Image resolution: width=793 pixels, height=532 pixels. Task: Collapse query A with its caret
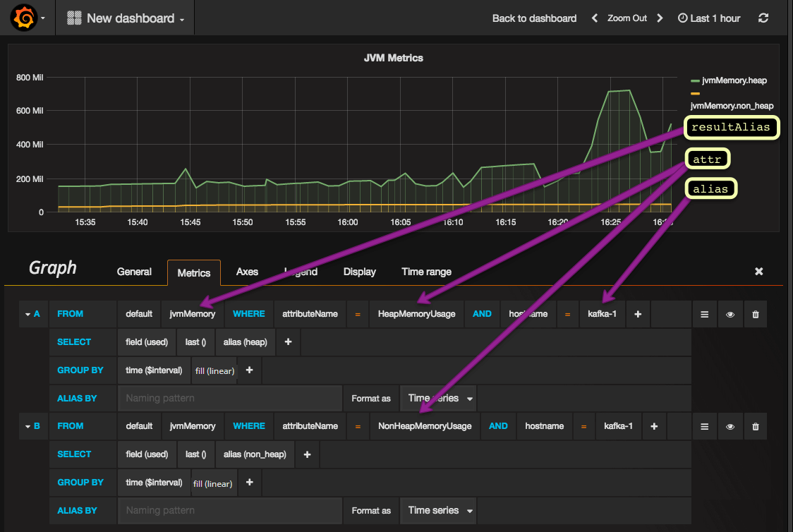pyautogui.click(x=28, y=314)
